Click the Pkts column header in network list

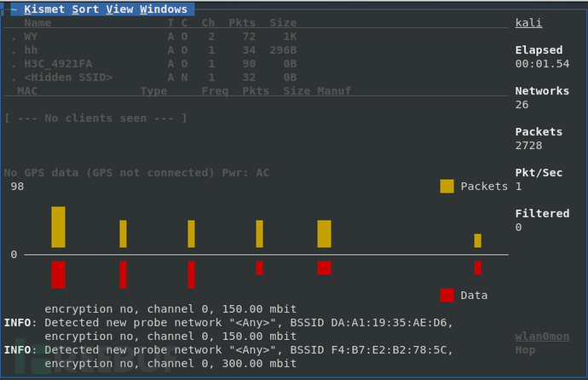tap(242, 23)
